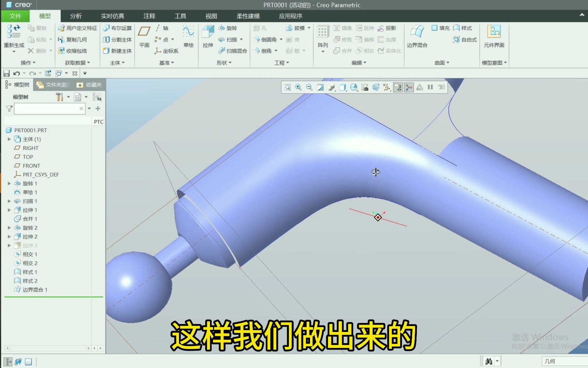Click the 分割主体 split body tool
This screenshot has width=588, height=368.
(x=117, y=40)
